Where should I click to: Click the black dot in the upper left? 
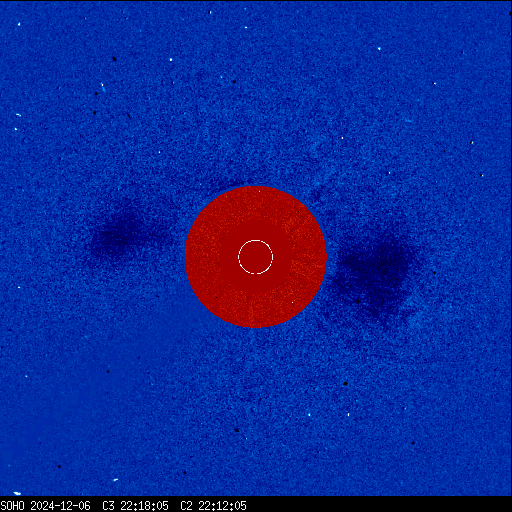[x=114, y=59]
